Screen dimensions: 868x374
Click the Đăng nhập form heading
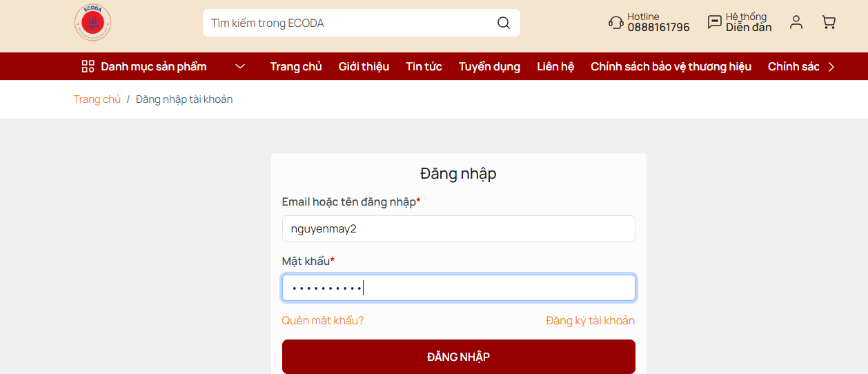[458, 173]
